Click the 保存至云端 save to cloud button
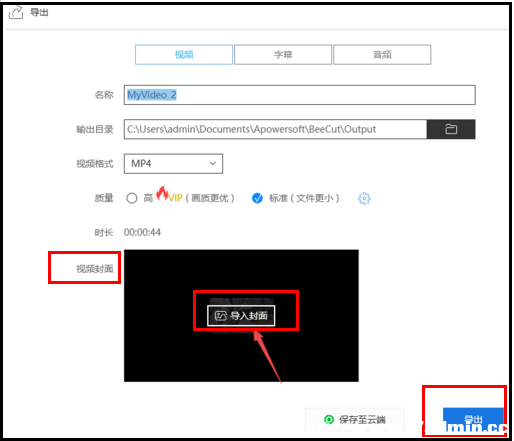Screen dimensions: 514x441 (355, 419)
